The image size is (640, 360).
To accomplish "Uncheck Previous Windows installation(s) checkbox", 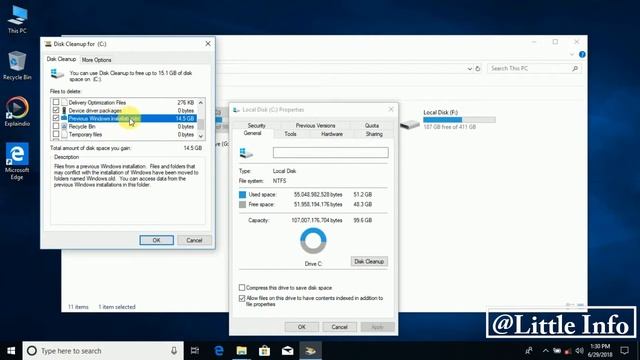I will 56,118.
